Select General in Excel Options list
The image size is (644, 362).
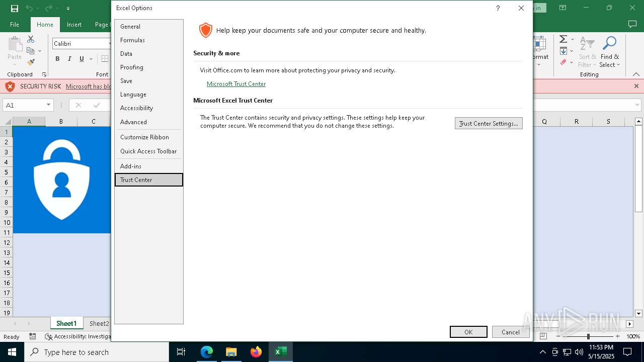click(149, 27)
